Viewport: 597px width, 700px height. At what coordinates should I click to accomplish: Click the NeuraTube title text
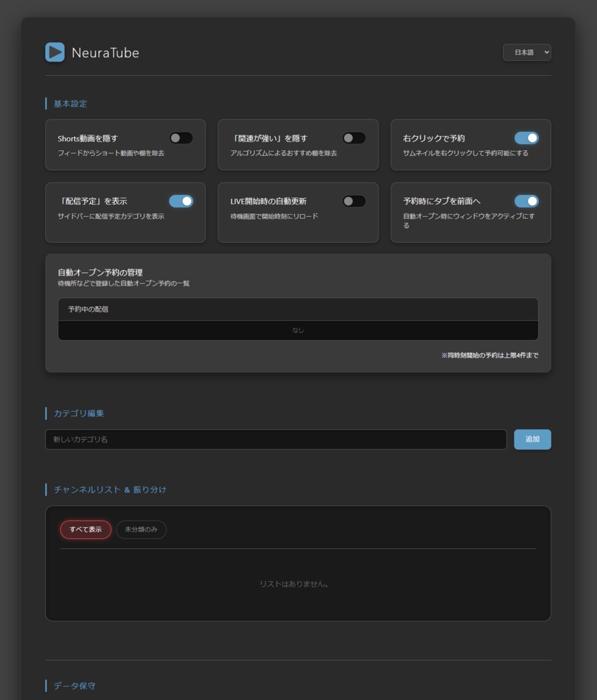[105, 53]
